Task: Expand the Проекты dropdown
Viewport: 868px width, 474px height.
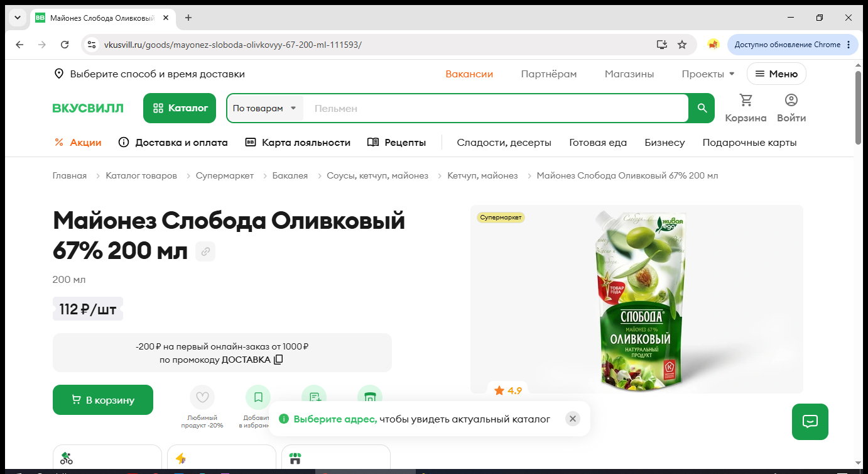Action: pos(708,74)
